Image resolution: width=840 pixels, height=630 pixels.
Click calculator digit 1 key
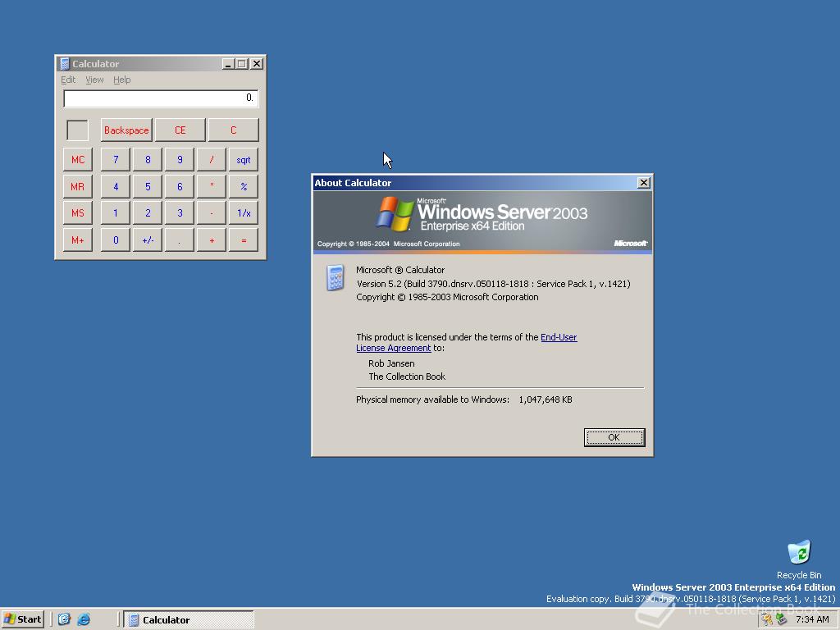[115, 213]
